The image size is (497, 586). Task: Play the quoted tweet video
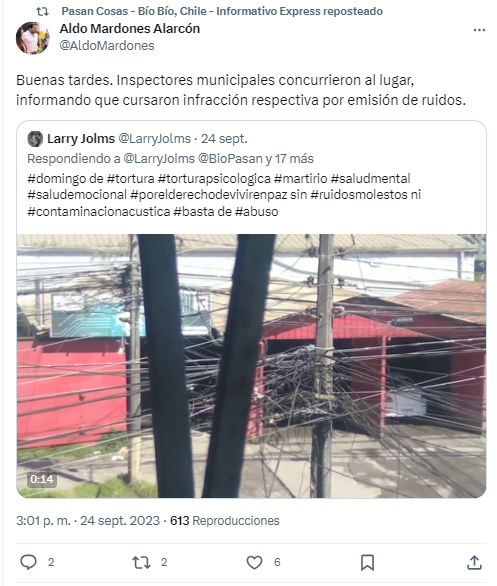pos(251,366)
